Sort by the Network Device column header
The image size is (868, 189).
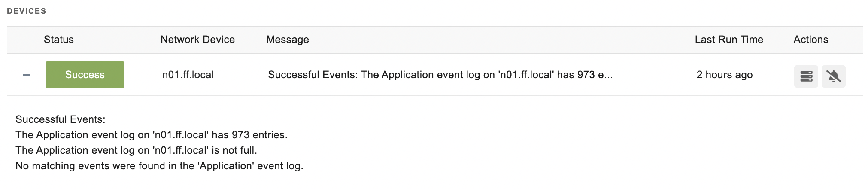pos(197,40)
